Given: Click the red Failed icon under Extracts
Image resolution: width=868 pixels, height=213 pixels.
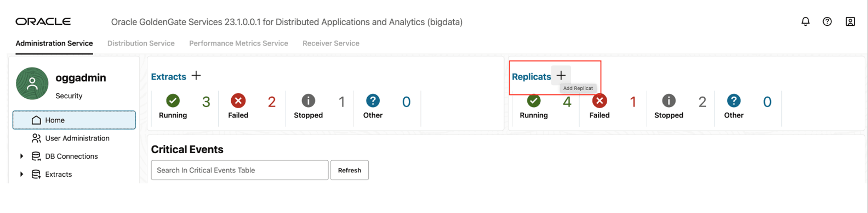Looking at the screenshot, I should pos(238,100).
